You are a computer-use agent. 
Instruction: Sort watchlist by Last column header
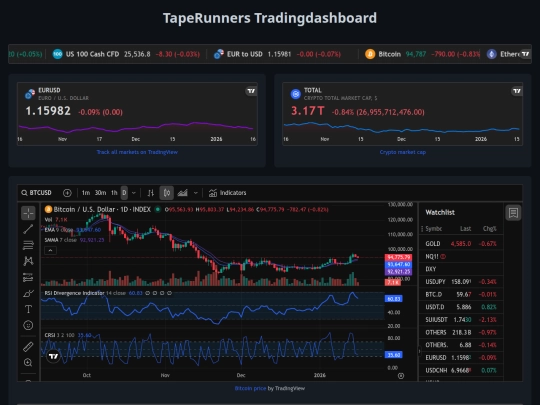coord(466,229)
